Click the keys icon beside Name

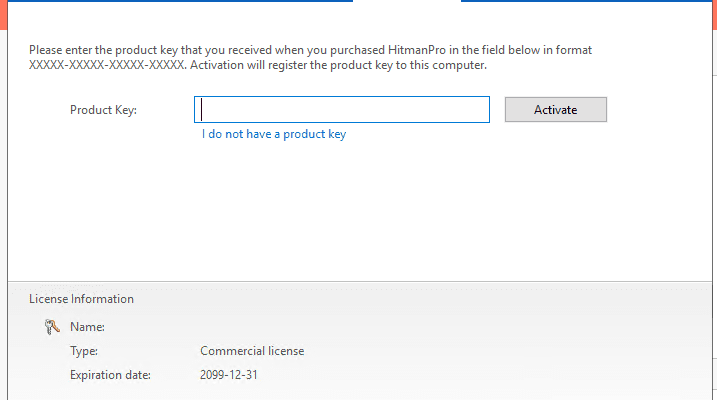click(x=52, y=327)
